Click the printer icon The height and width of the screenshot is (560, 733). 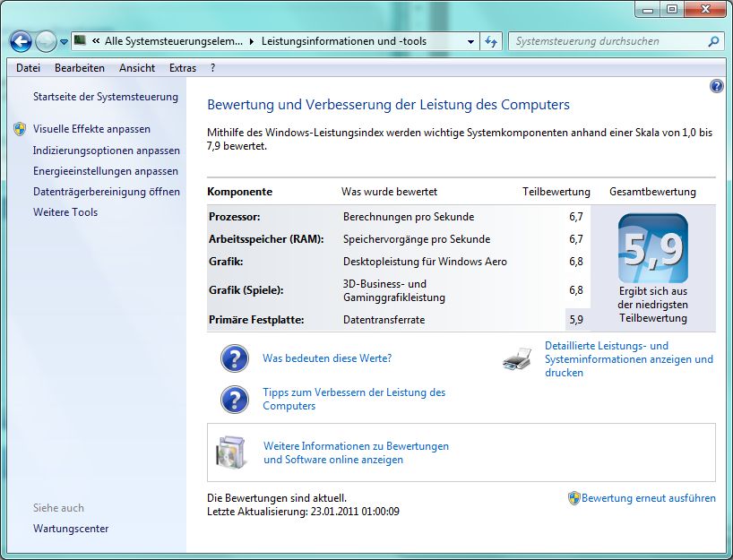tap(518, 359)
